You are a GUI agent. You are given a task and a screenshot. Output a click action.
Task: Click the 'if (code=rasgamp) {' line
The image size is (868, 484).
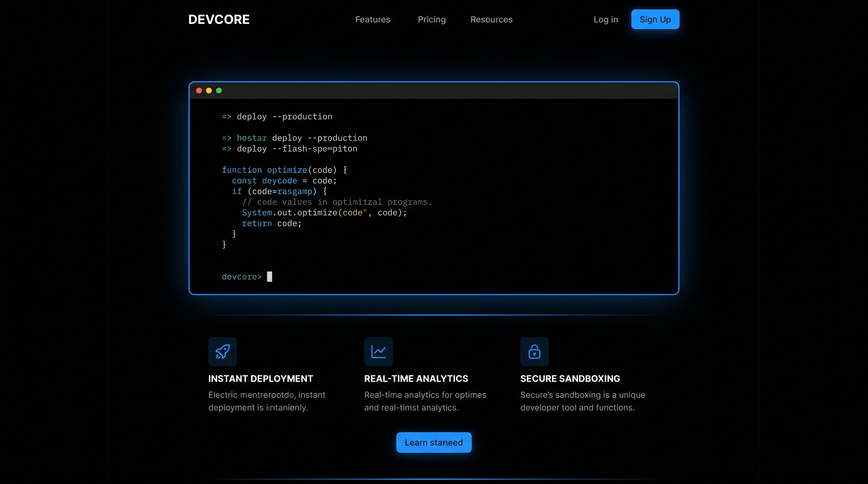[x=279, y=191]
